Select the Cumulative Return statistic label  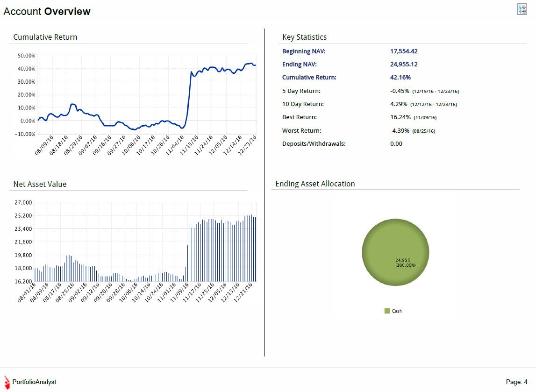pyautogui.click(x=309, y=77)
